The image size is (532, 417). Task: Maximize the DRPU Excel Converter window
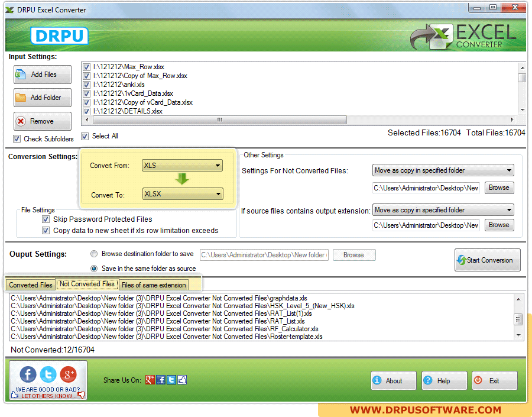[493, 7]
